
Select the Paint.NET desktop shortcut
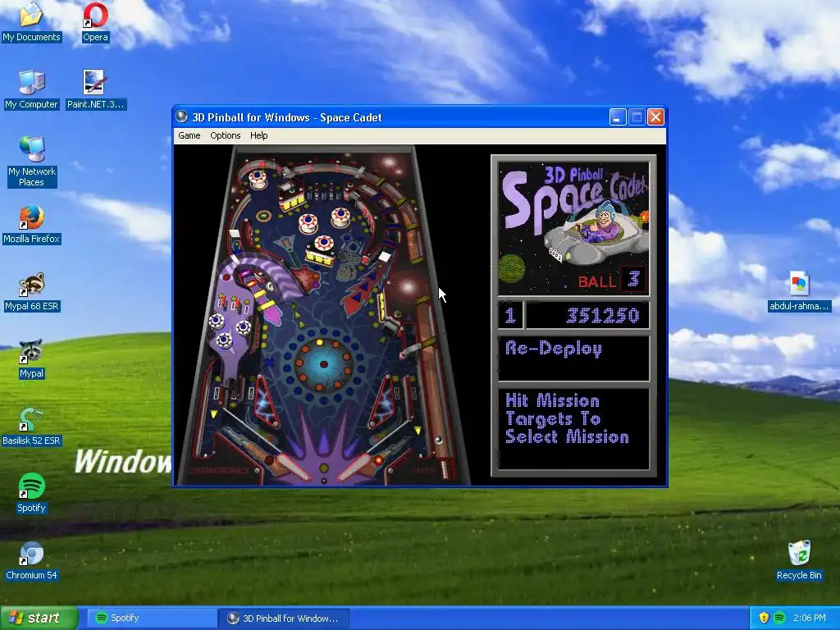point(95,89)
